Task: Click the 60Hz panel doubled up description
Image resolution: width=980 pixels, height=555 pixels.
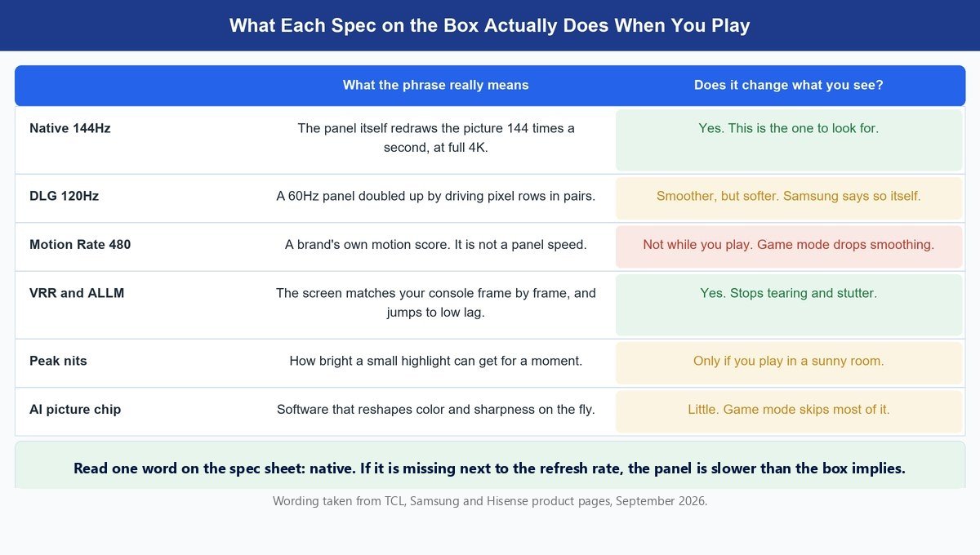Action: (x=436, y=196)
